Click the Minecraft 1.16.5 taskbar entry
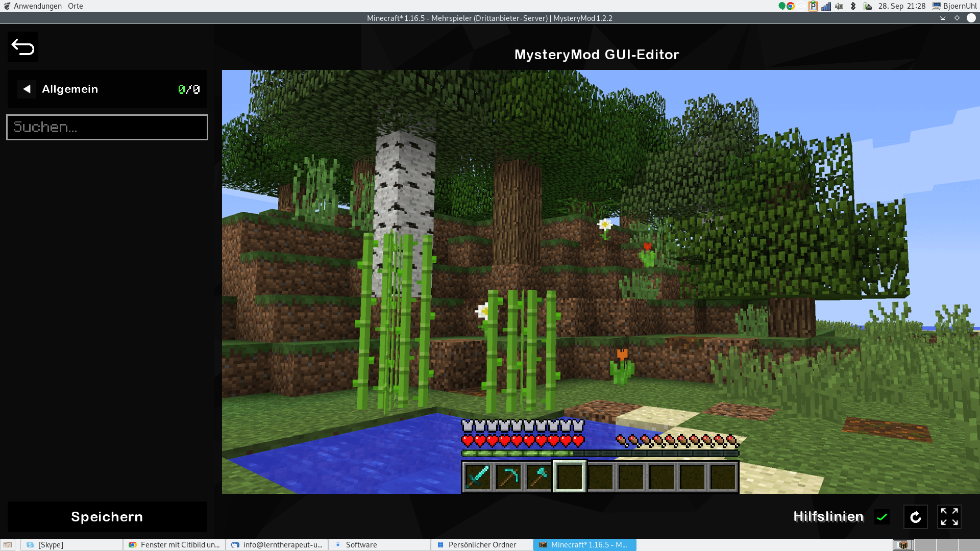This screenshot has height=551, width=980. click(x=584, y=545)
